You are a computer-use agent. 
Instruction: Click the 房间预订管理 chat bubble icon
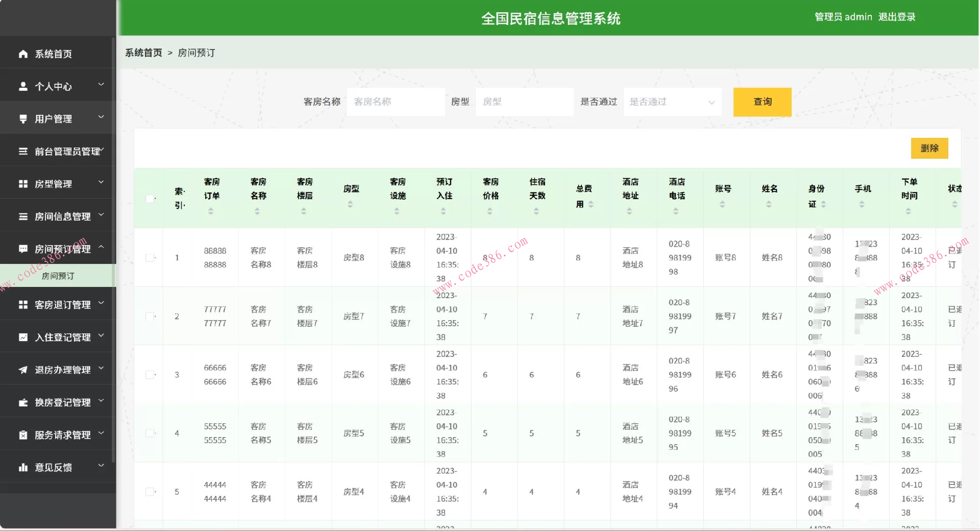(23, 249)
